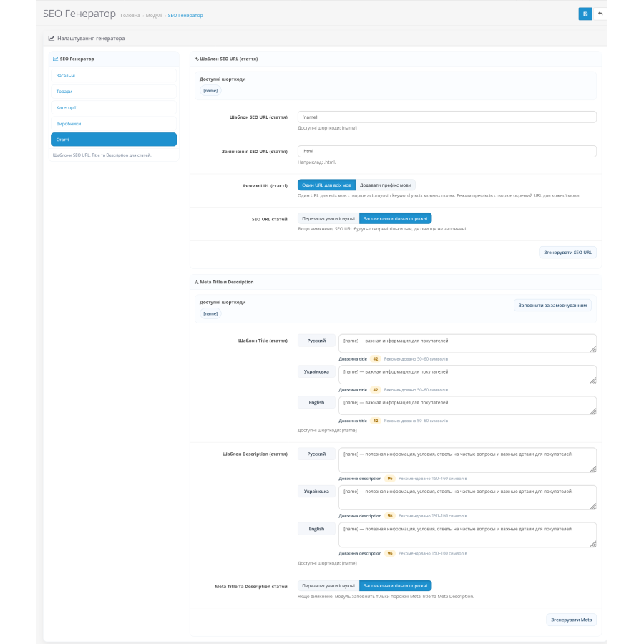Image resolution: width=644 pixels, height=644 pixels.
Task: Click the back arrow icon button
Action: tap(600, 14)
